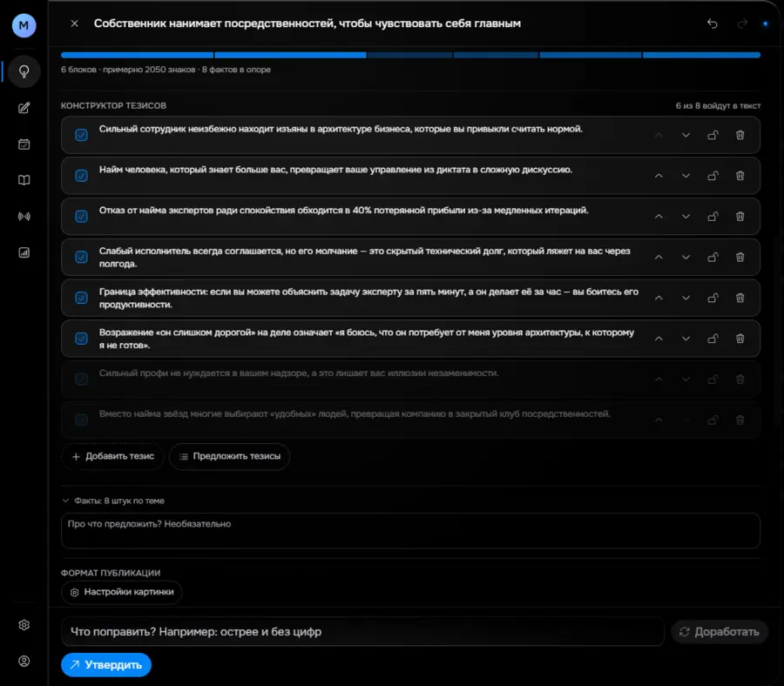784x686 pixels.
Task: Delete the thesis «Граница эффективности»
Action: click(740, 298)
